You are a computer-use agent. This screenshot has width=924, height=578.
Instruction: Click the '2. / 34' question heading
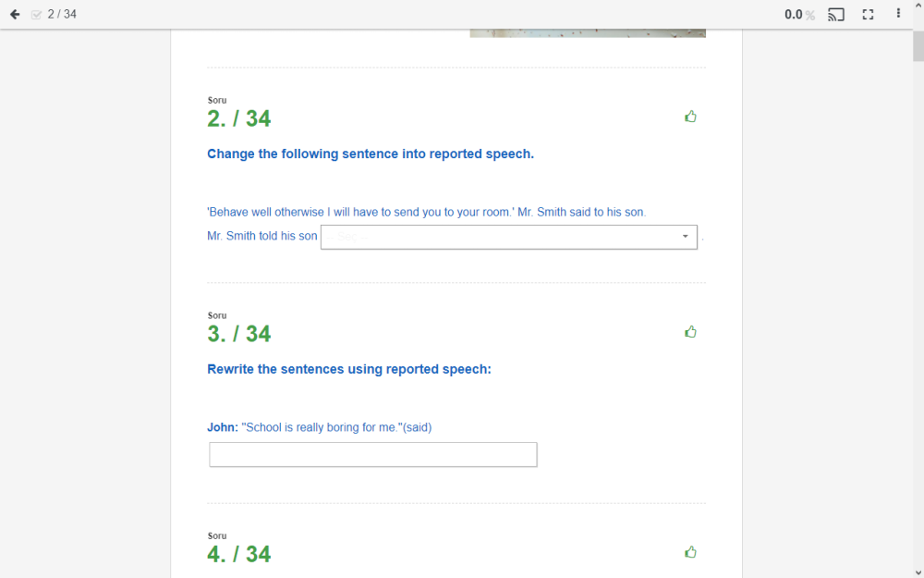pos(238,118)
